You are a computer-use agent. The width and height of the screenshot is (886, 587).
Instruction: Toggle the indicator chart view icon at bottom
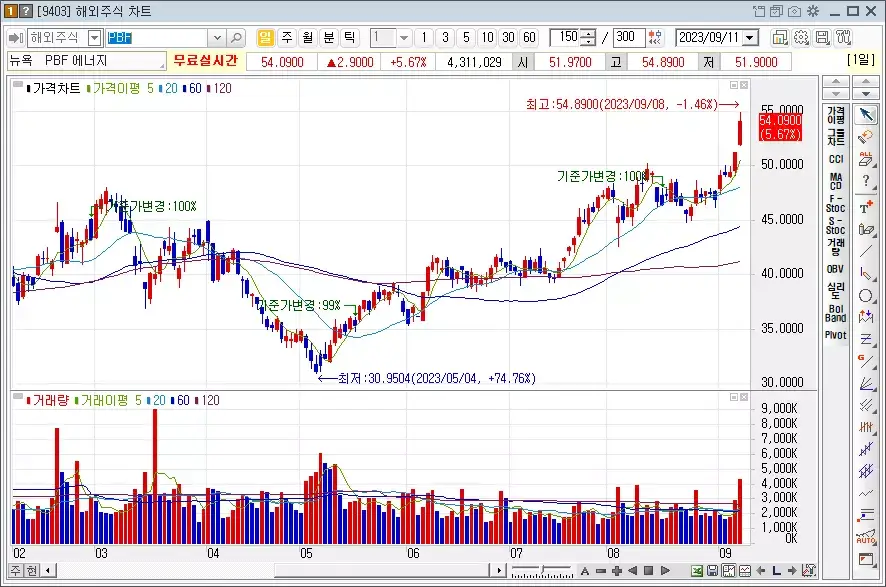728,571
